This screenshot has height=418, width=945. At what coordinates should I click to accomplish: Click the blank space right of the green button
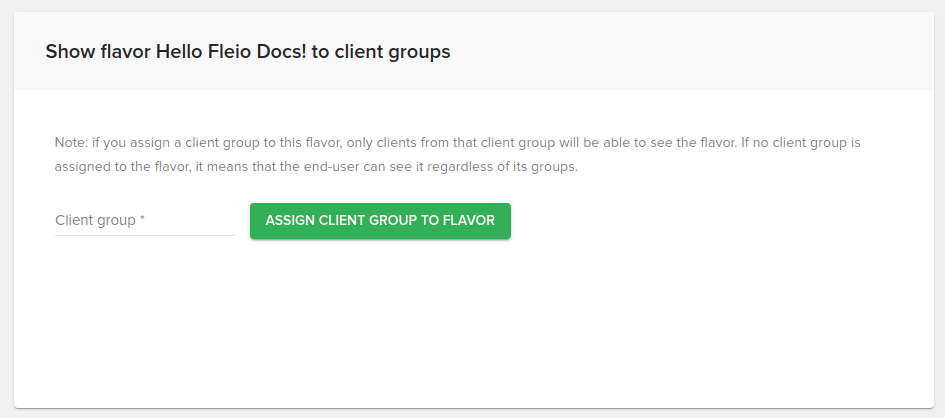(x=700, y=221)
